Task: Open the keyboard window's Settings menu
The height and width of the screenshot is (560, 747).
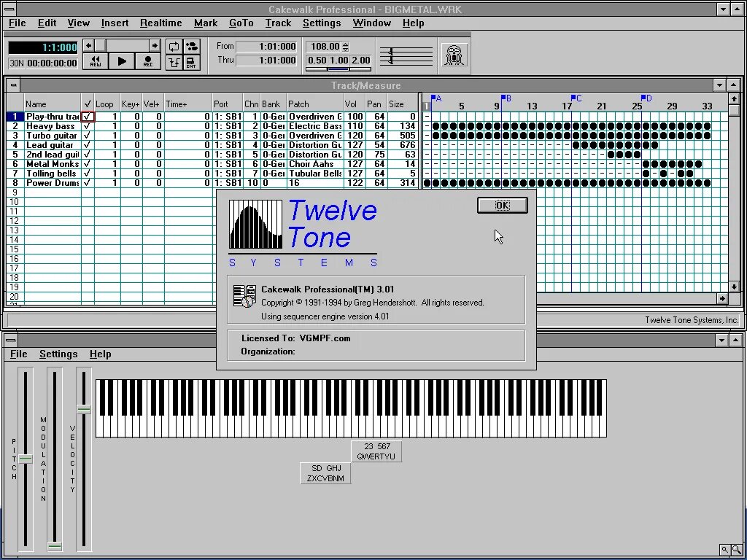Action: click(x=58, y=354)
